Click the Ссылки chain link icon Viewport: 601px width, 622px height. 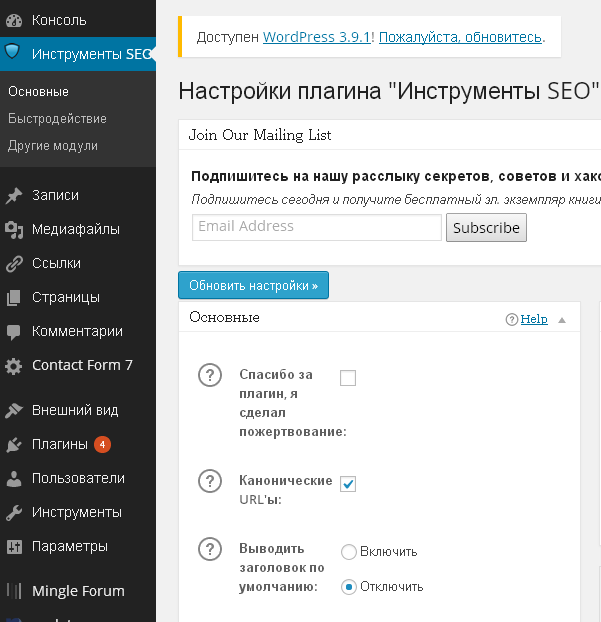(14, 264)
